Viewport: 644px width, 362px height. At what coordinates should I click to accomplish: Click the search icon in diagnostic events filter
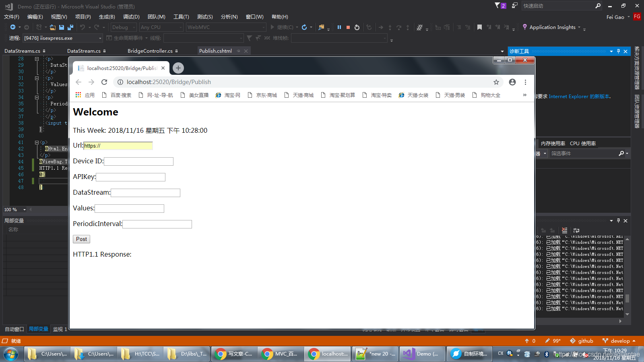click(621, 153)
